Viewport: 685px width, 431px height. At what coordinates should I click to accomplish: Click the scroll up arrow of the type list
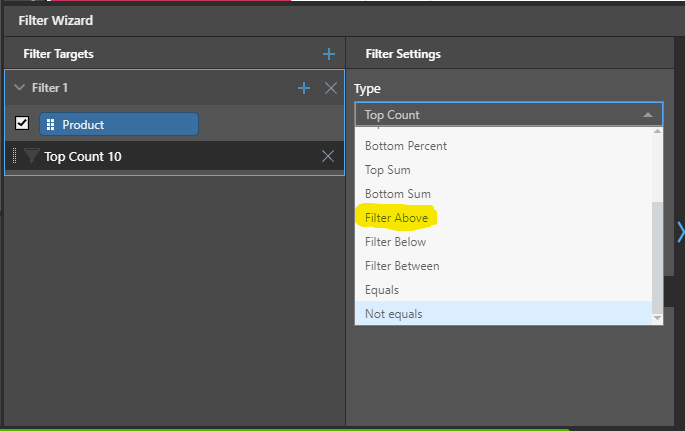point(657,131)
